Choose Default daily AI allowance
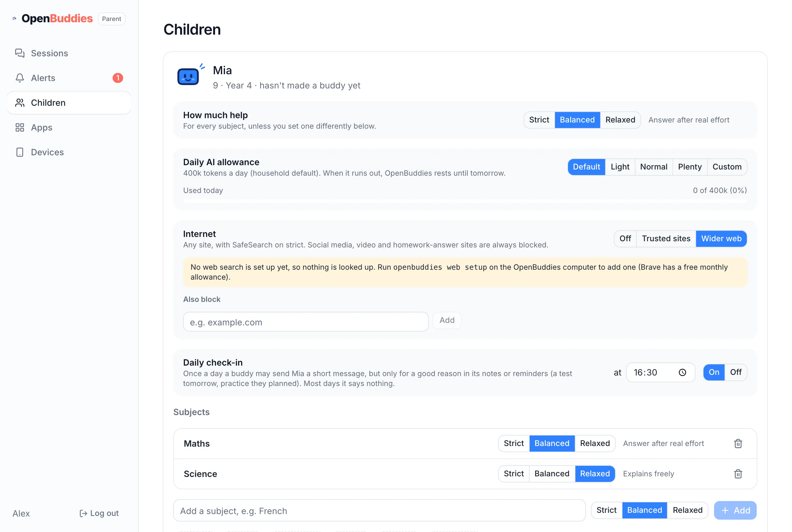This screenshot has width=792, height=532. click(x=586, y=167)
